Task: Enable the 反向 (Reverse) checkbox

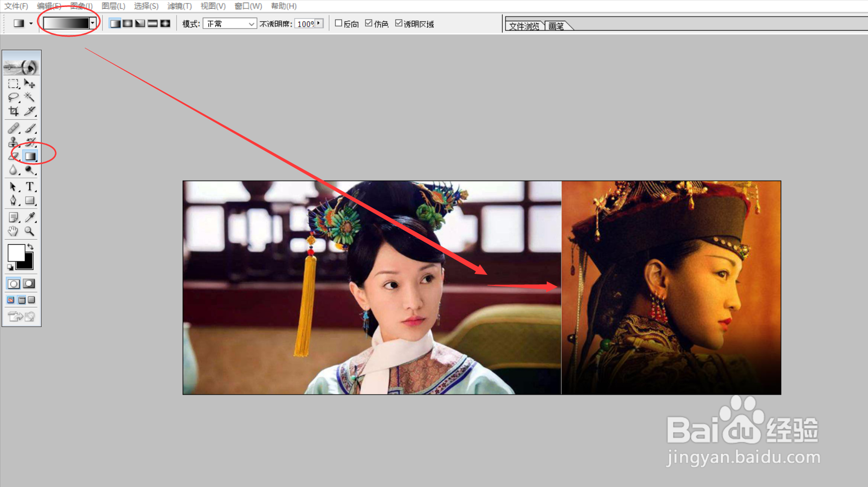Action: tap(339, 23)
